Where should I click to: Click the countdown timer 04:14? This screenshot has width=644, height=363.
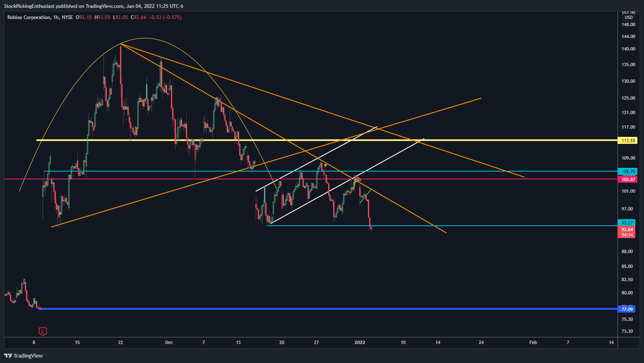coord(627,235)
